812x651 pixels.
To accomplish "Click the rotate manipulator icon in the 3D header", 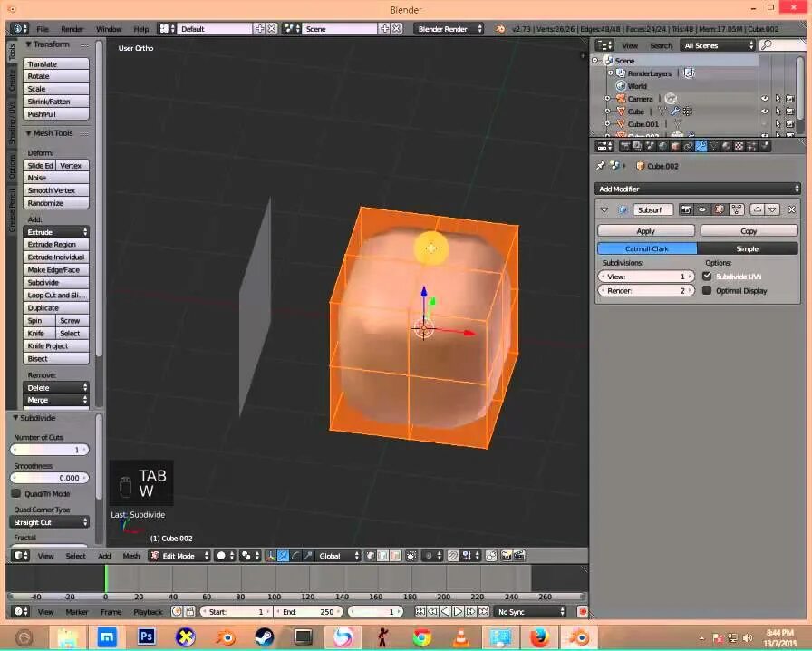I will [295, 556].
